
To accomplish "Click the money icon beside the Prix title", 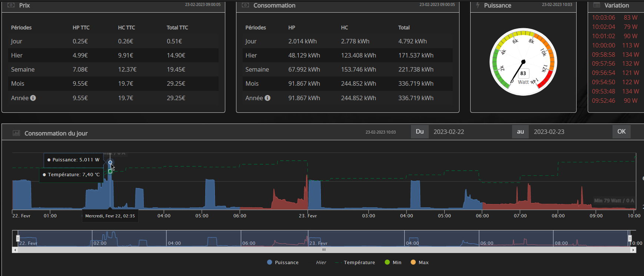I will pos(11,5).
